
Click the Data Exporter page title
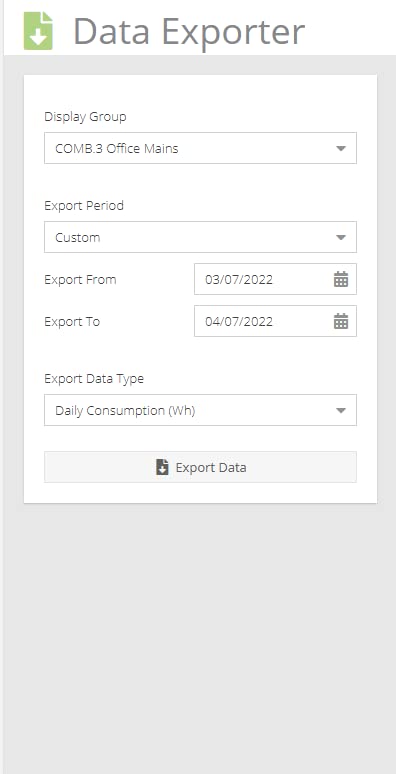189,32
